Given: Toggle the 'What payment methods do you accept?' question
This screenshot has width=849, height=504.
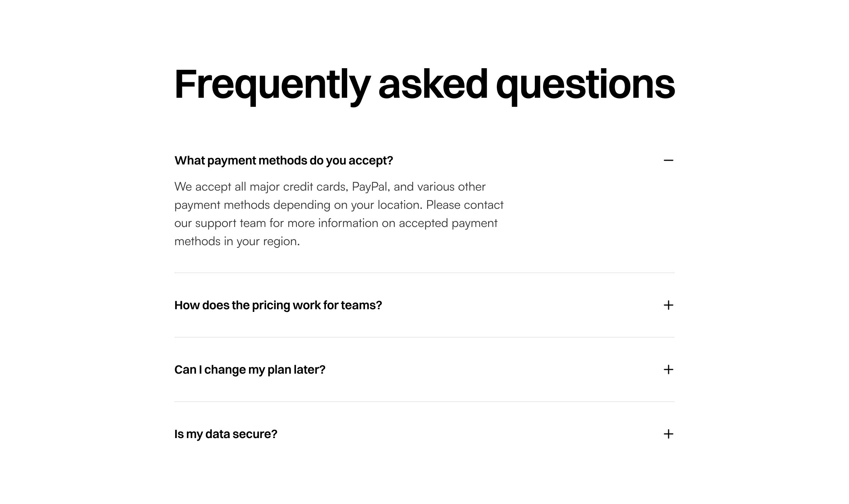Looking at the screenshot, I should [424, 160].
